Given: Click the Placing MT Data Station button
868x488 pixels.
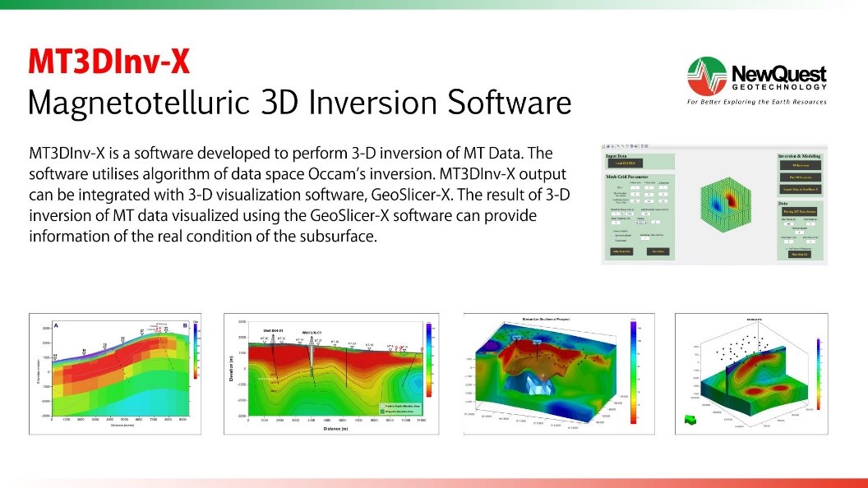Looking at the screenshot, I should pyautogui.click(x=798, y=213).
